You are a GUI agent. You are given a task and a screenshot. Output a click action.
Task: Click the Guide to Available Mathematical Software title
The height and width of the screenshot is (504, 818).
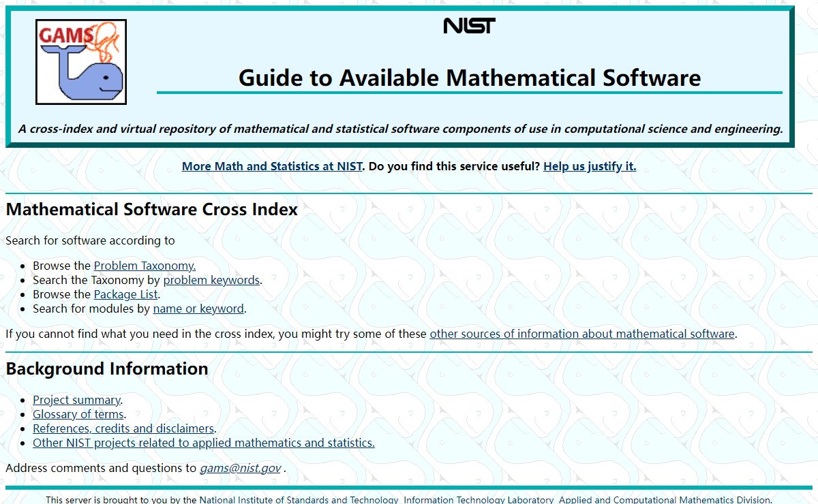click(470, 78)
